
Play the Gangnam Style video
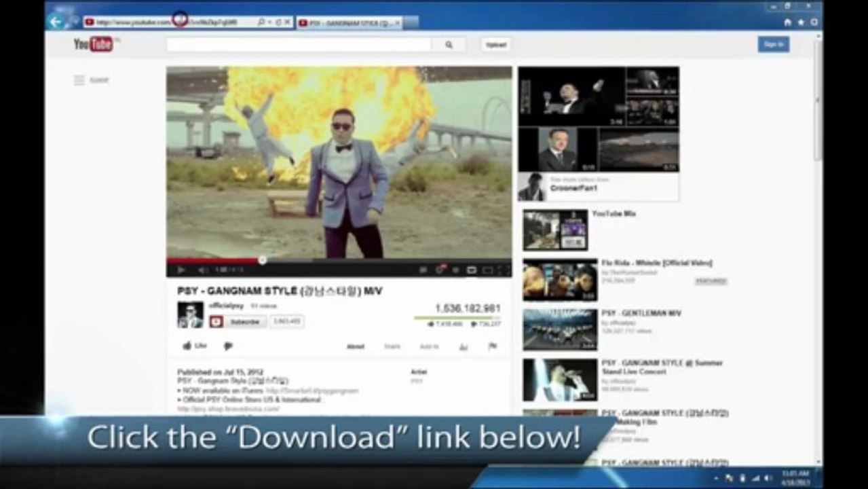(181, 270)
